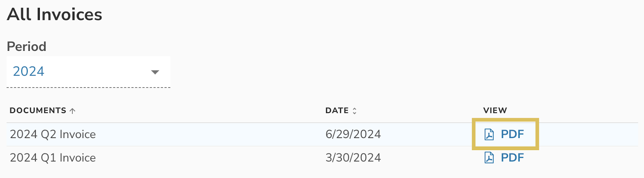Click the PDF file icon for Q1 invoice

(x=489, y=157)
